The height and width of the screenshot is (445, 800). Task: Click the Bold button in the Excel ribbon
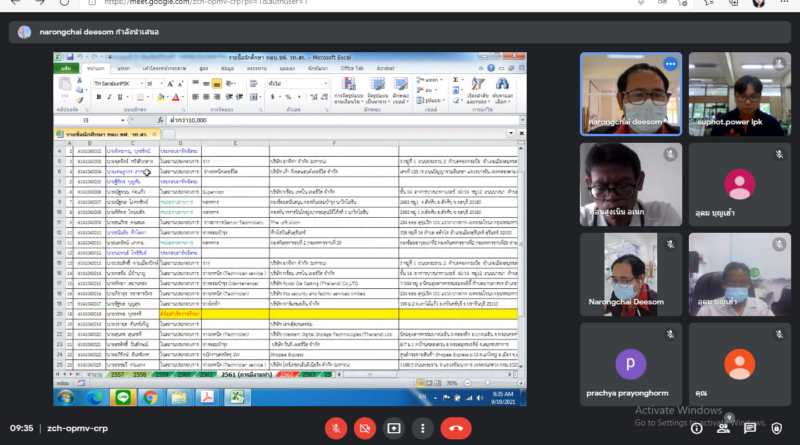(96, 95)
